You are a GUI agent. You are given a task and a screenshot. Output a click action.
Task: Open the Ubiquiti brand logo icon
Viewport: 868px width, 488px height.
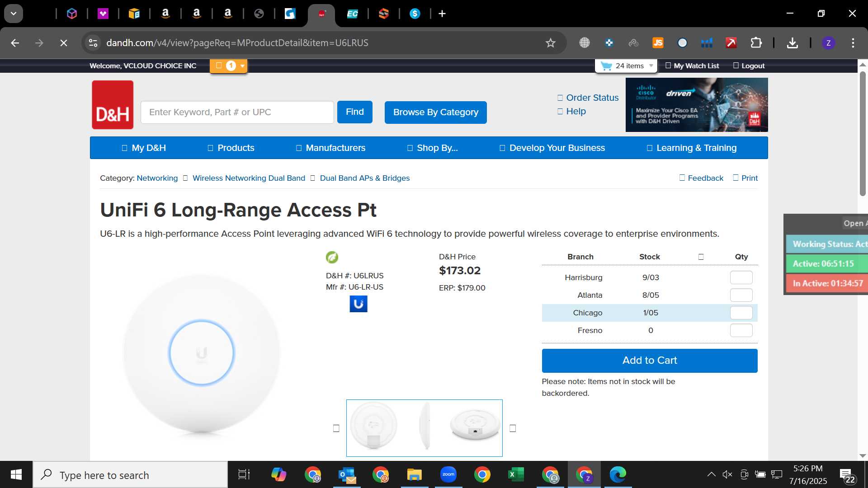point(359,304)
